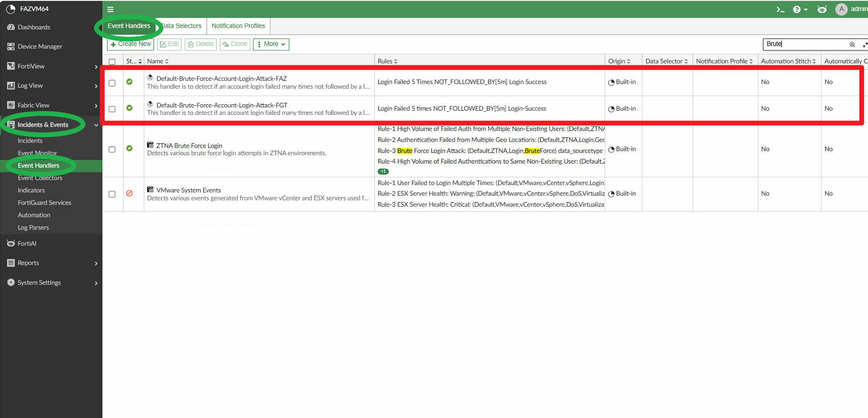Open the More dropdown button
Viewport: 868px width, 418px height.
click(x=271, y=44)
